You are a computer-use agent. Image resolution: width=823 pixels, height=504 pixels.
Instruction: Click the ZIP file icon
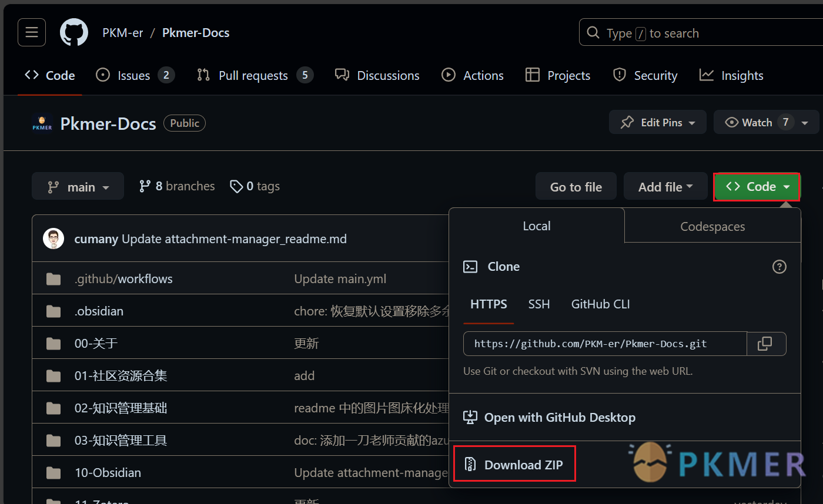[x=470, y=465]
